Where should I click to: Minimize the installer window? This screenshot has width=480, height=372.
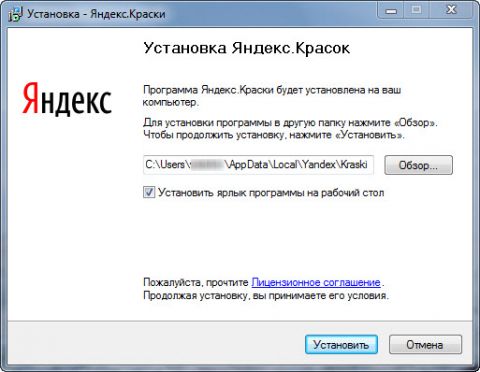click(391, 11)
